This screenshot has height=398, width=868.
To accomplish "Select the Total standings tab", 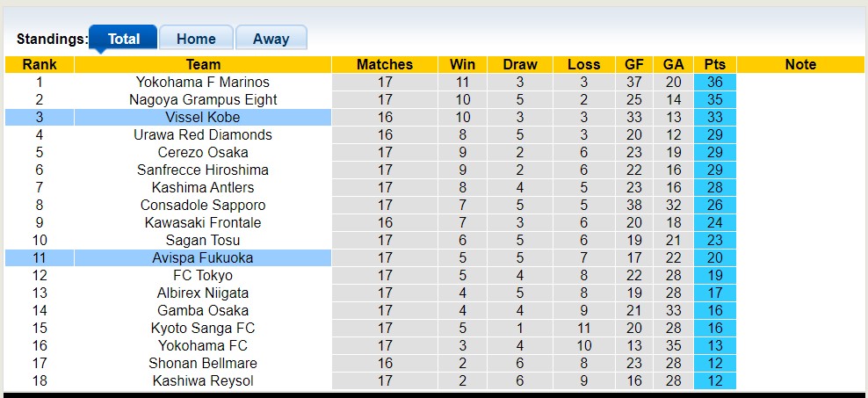I will pyautogui.click(x=124, y=39).
